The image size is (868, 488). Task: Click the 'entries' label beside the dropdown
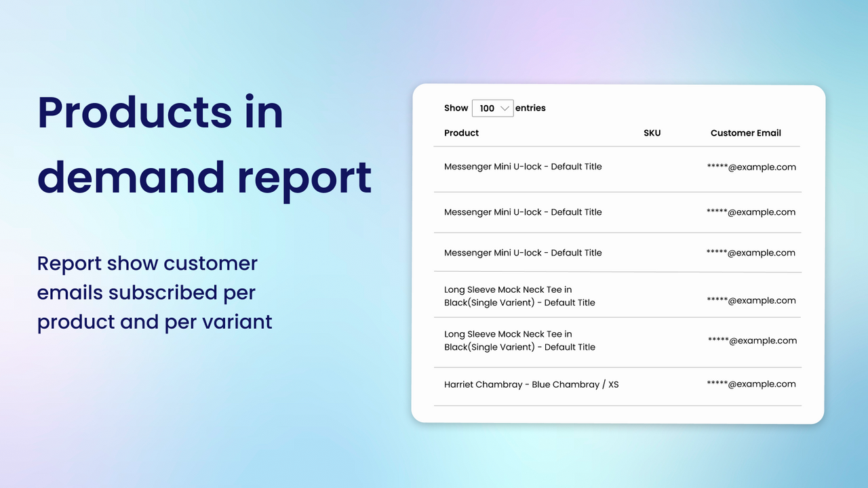coord(530,108)
